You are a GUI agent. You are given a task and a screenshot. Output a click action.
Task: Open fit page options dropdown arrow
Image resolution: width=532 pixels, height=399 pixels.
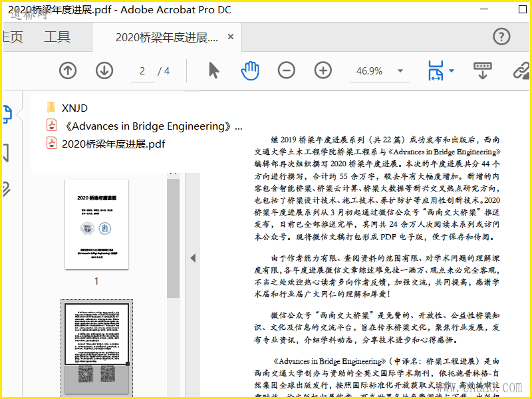(x=452, y=70)
